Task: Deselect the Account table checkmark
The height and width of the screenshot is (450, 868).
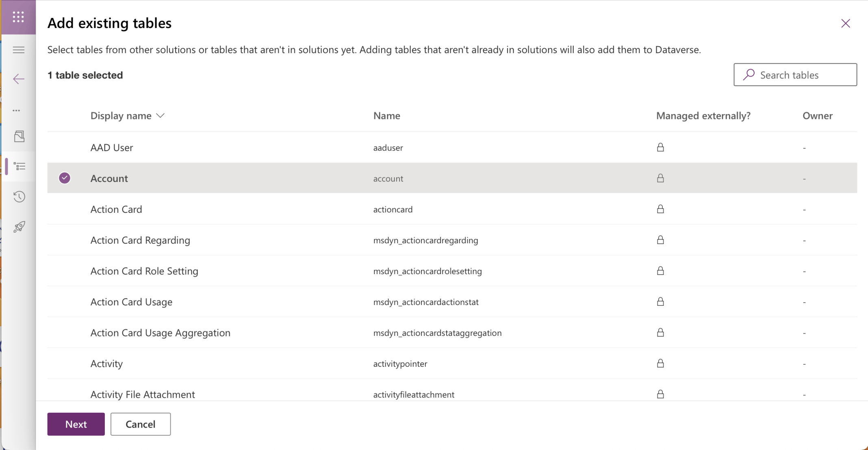Action: coord(65,178)
